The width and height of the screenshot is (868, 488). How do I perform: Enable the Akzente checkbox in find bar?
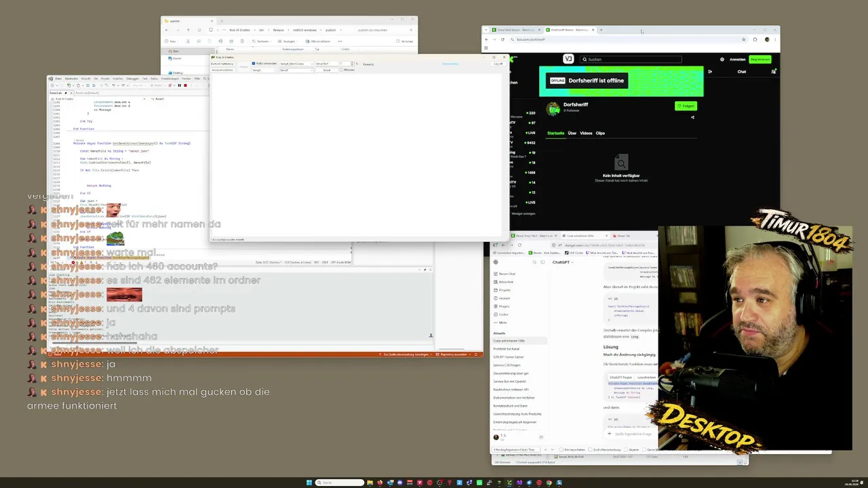tap(626, 449)
